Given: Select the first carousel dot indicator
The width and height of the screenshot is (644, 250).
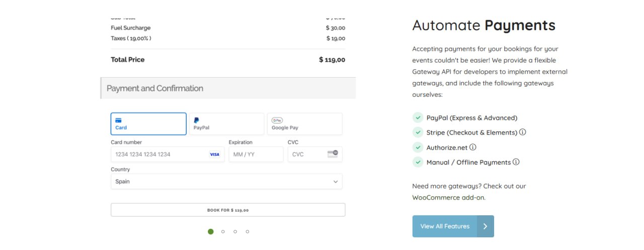Looking at the screenshot, I should [210, 231].
